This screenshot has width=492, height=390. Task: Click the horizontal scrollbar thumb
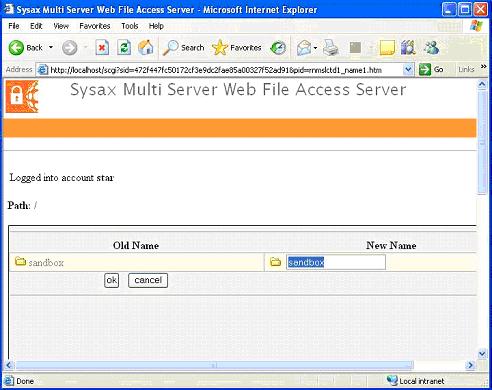214,365
